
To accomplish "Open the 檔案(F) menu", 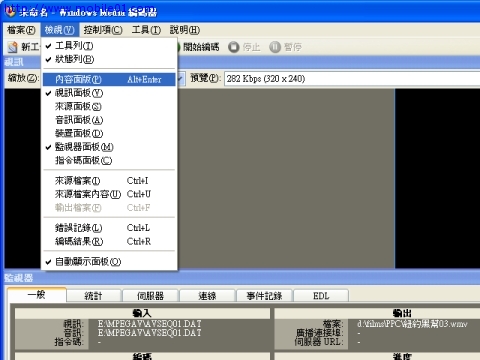I will [x=21, y=30].
